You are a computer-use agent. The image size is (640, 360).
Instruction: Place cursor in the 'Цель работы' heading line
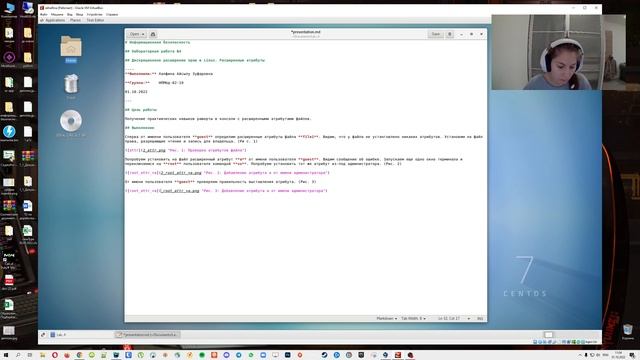coord(141,110)
